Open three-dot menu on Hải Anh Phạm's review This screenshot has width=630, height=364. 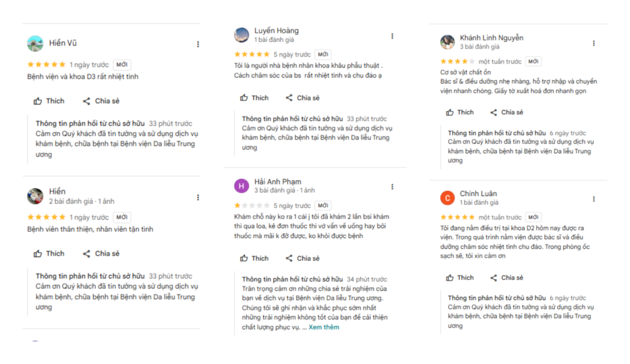(x=392, y=186)
